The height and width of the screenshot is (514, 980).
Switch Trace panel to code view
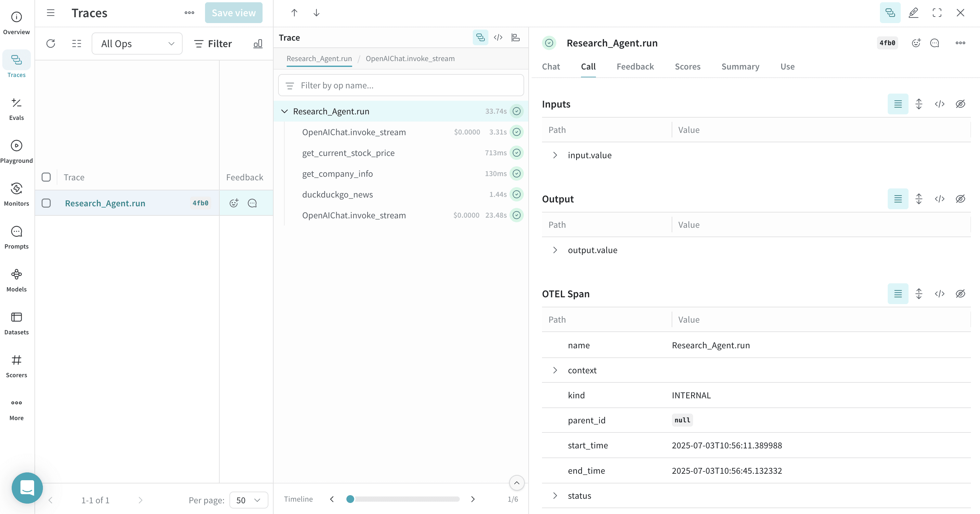pos(498,37)
